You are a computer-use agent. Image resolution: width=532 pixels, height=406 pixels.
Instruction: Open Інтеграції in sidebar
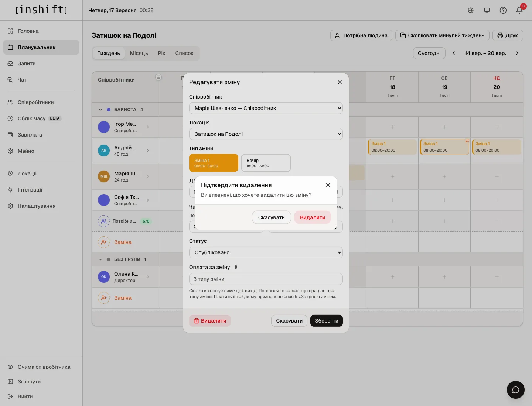click(41, 190)
